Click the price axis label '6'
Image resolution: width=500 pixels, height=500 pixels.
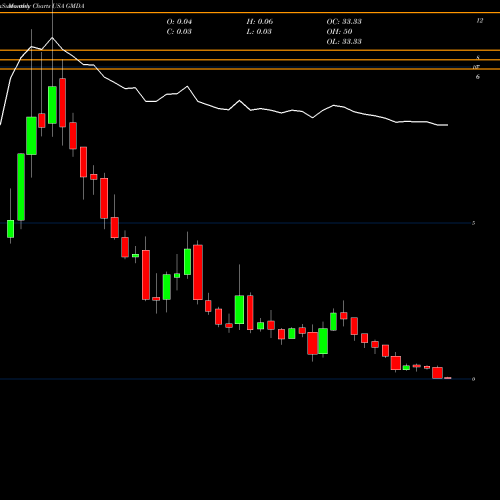pos(478,77)
